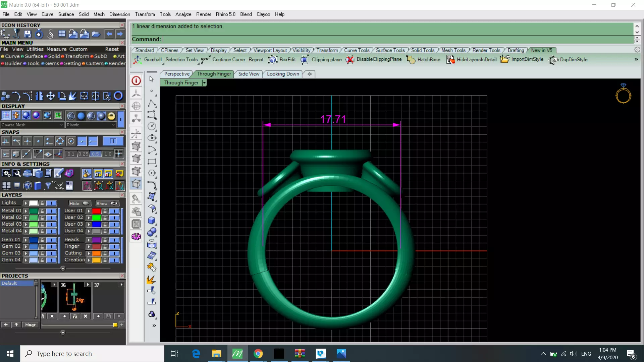Click the settings gears icon in Info & Settings
644x362 pixels.
click(6, 173)
